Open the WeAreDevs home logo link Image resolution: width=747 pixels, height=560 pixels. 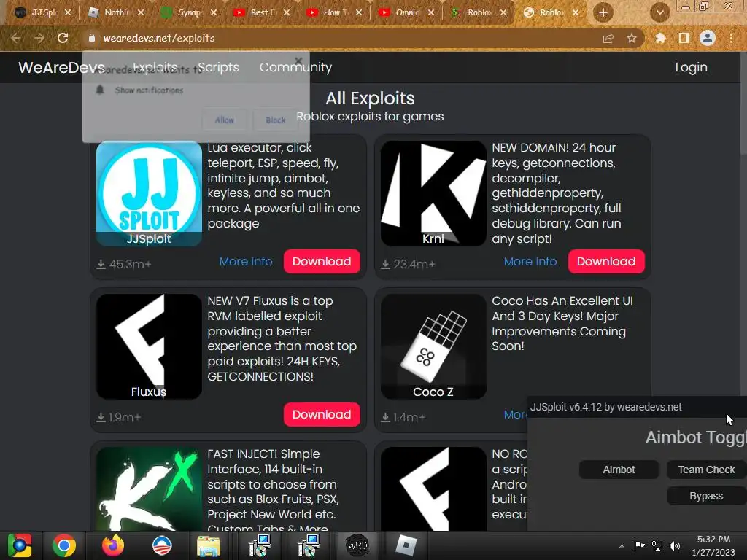click(x=61, y=67)
